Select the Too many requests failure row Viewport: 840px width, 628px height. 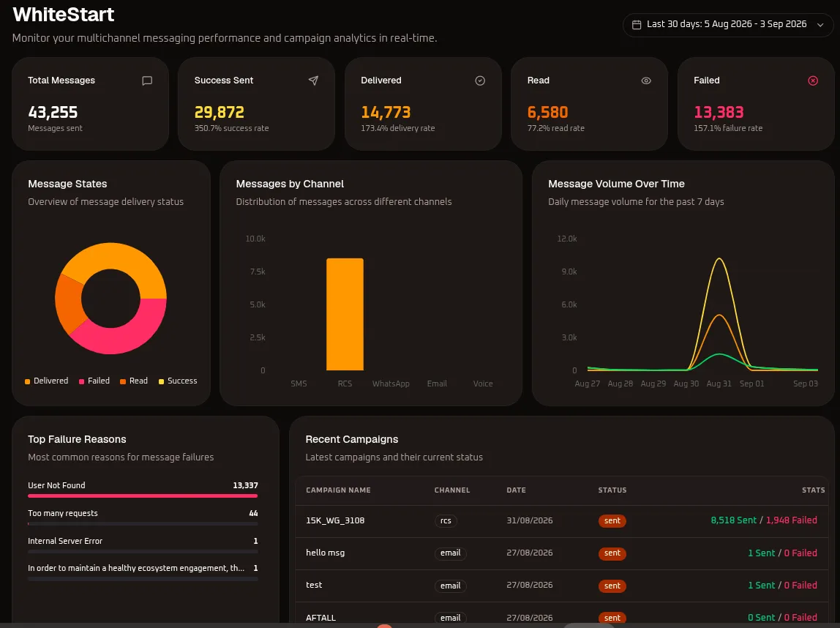pyautogui.click(x=143, y=517)
